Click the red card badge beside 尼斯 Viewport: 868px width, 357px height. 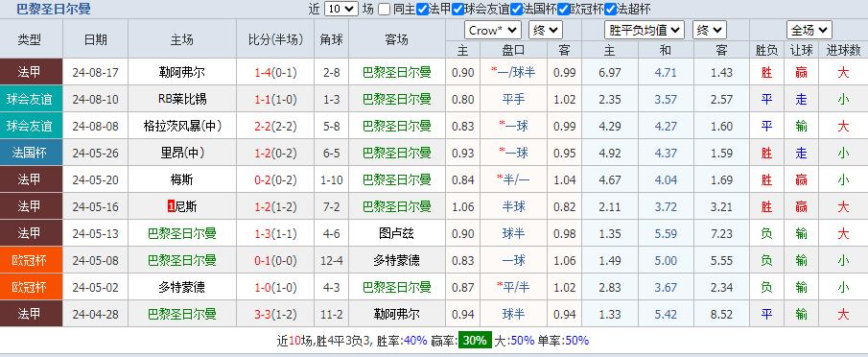click(x=171, y=206)
